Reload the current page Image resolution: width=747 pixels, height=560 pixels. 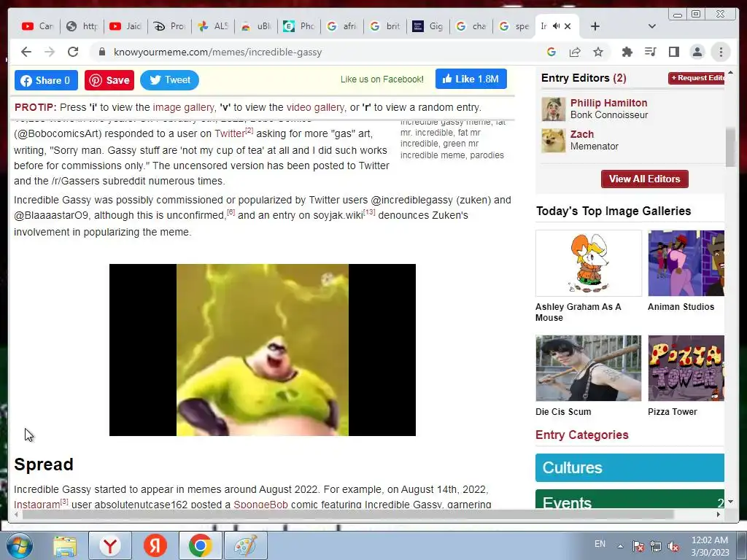click(73, 52)
